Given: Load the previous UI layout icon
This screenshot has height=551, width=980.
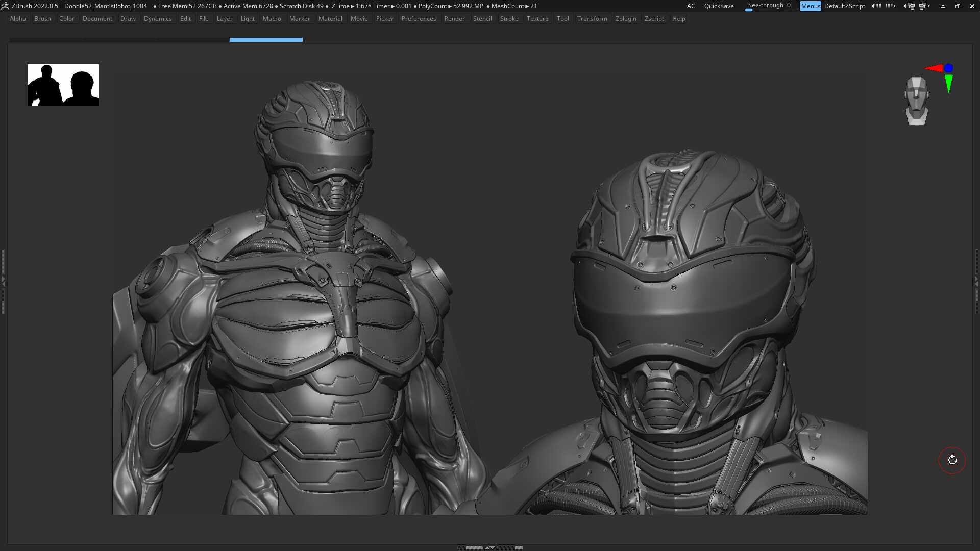Looking at the screenshot, I should coord(910,6).
